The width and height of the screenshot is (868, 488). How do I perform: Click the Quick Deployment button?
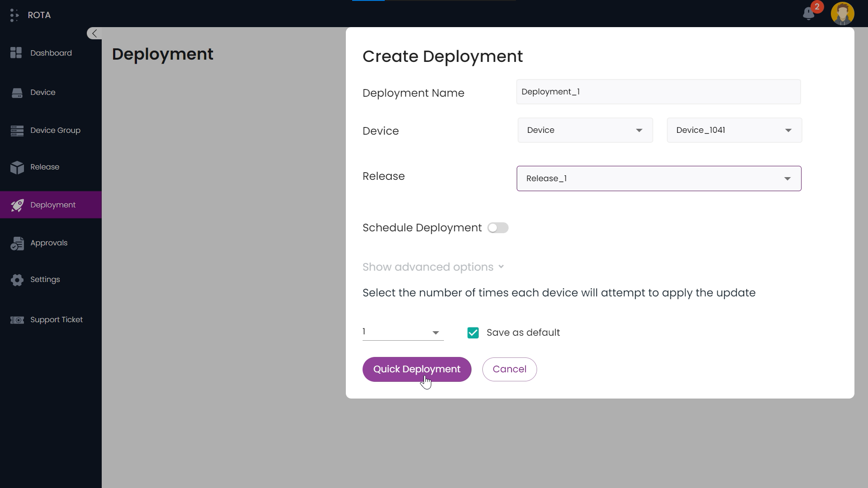[x=417, y=369]
